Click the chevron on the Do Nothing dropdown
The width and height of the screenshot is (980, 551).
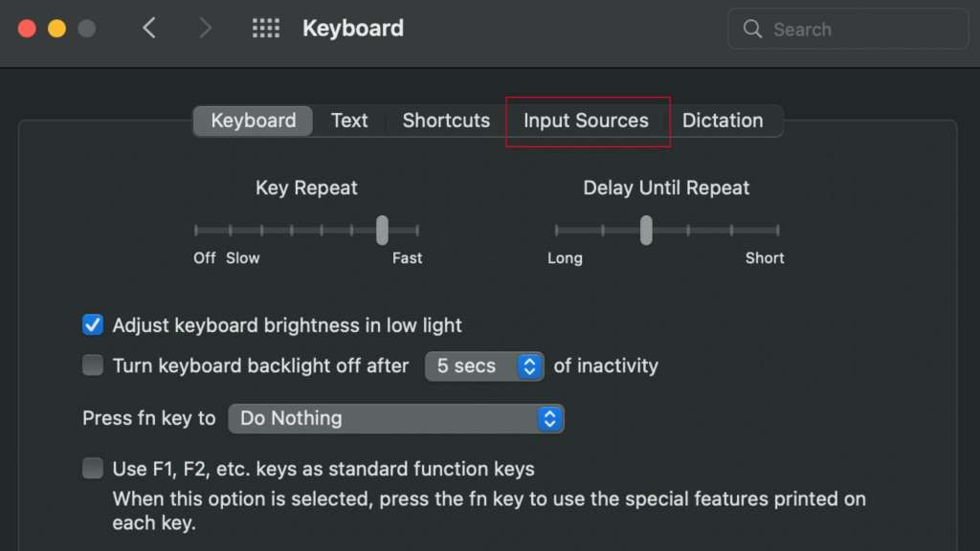(550, 418)
